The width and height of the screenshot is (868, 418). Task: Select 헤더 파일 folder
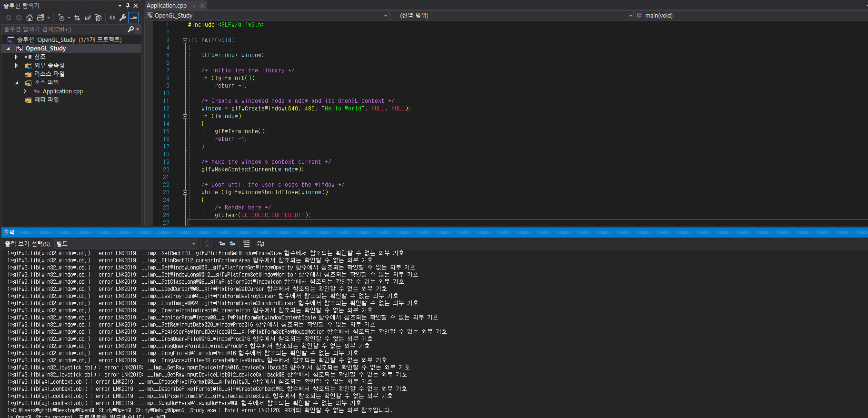46,100
